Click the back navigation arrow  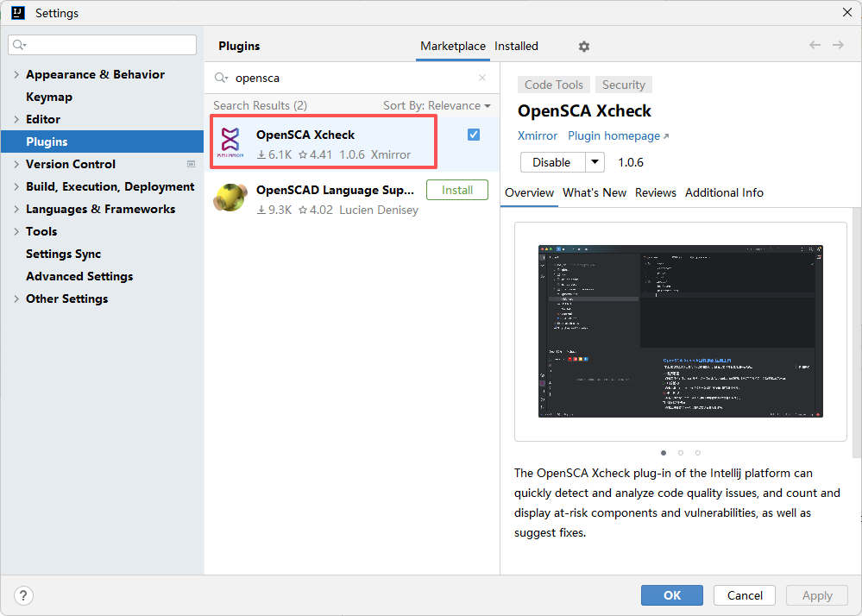tap(815, 45)
